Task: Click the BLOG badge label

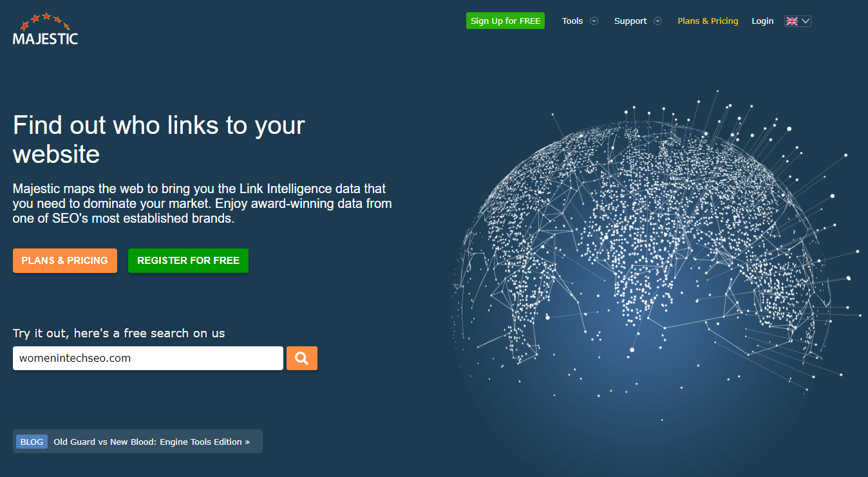Action: 32,442
